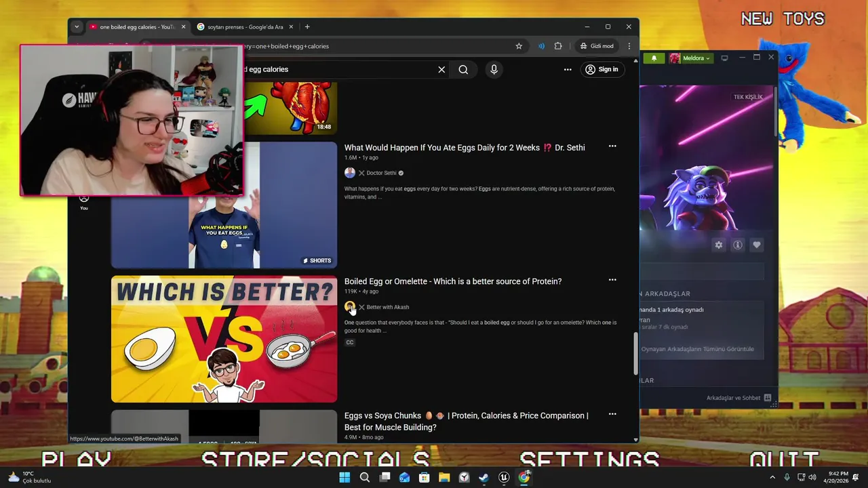The width and height of the screenshot is (868, 488).
Task: Open Chrome's three-dot menu
Action: point(629,46)
